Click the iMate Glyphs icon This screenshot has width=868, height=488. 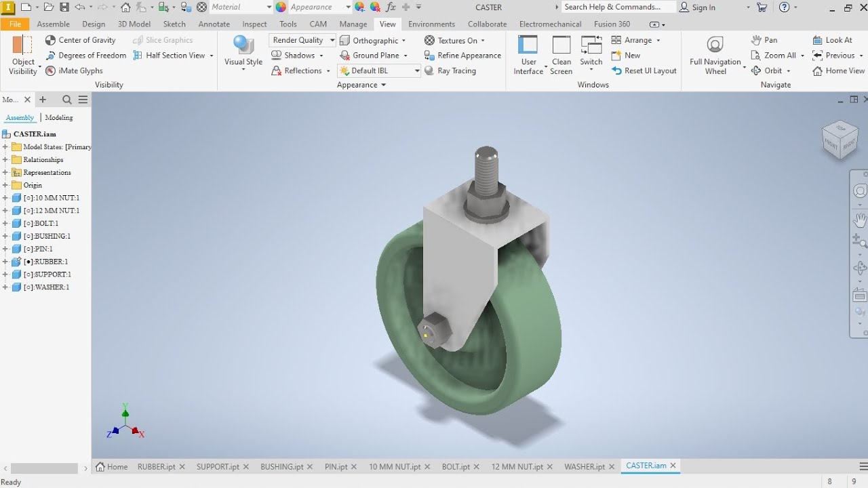coord(51,70)
